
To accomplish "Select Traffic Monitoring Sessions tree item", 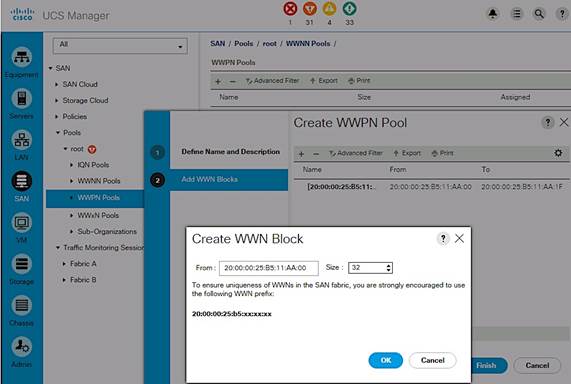I will 103,248.
